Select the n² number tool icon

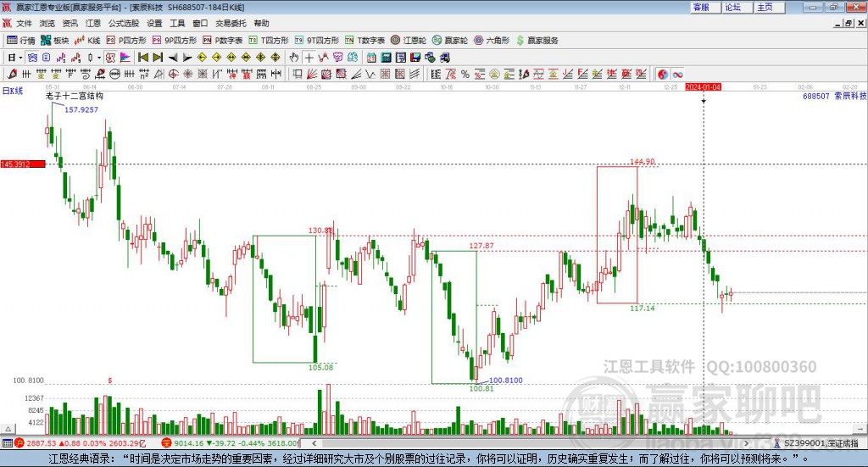[144, 74]
